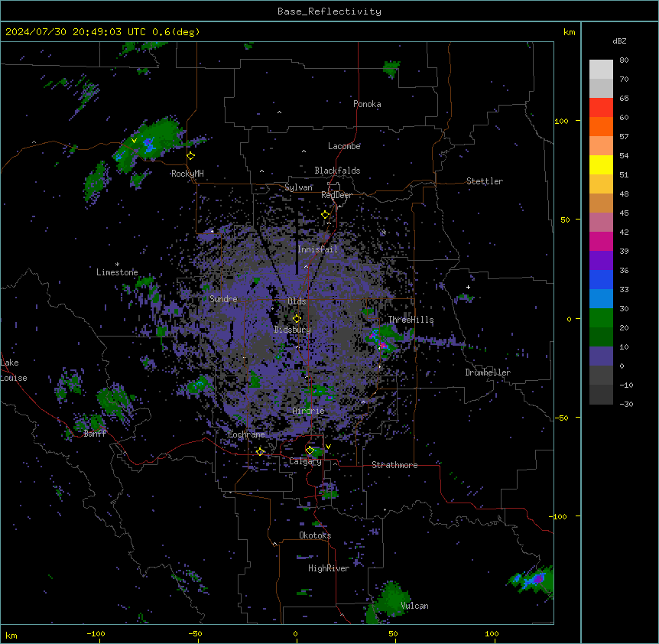The width and height of the screenshot is (659, 644).
Task: Click the Lake Louise label
Action: point(12,370)
